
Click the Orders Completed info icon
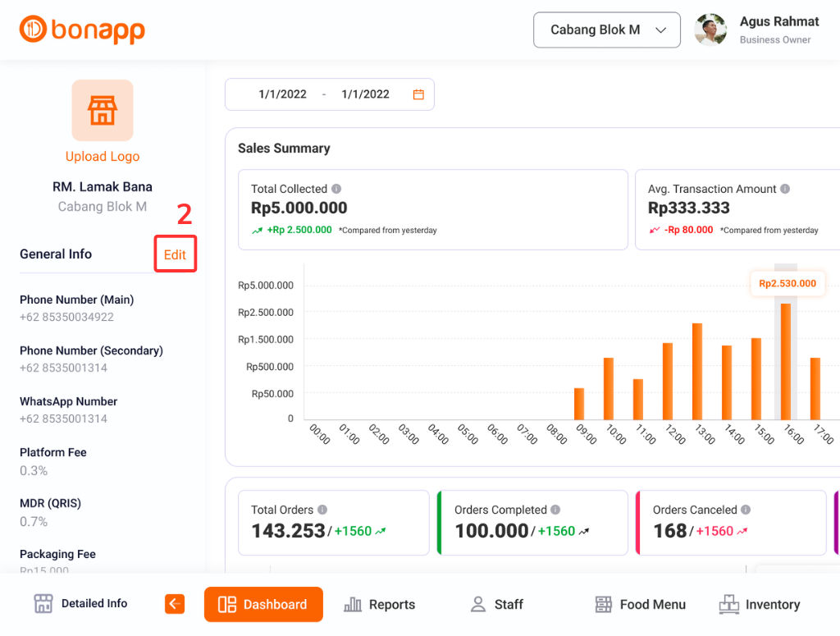(555, 510)
